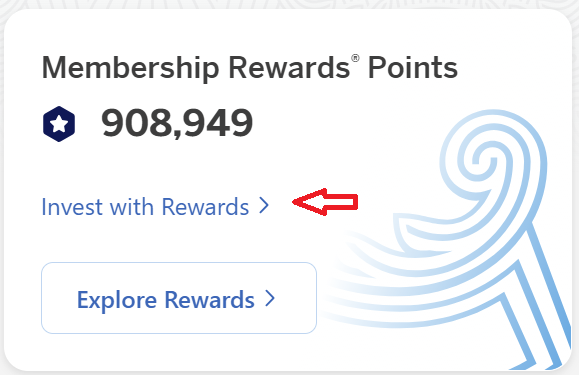The image size is (579, 375).
Task: Click the digits 949 in the balance
Action: click(x=218, y=123)
